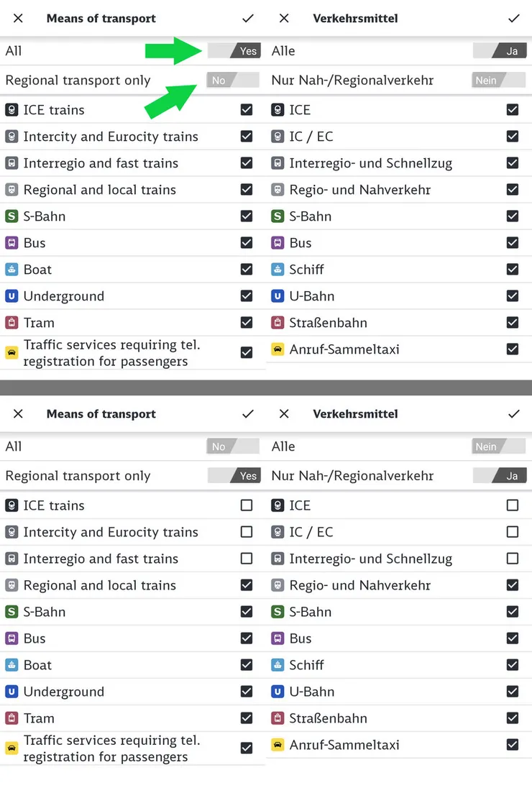Screen dimensions: 532x798
Task: Switch on the Alle toggle showing Nein
Action: point(499,446)
